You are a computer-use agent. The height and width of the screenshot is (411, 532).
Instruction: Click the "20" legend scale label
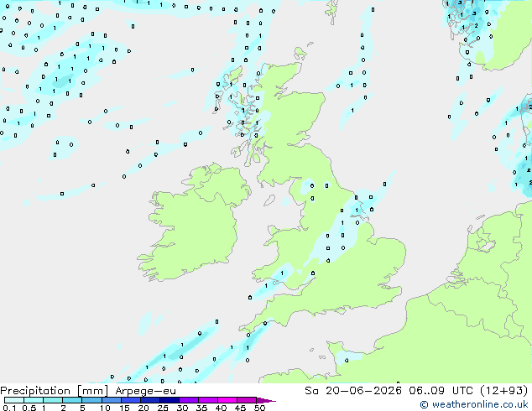[143, 408]
